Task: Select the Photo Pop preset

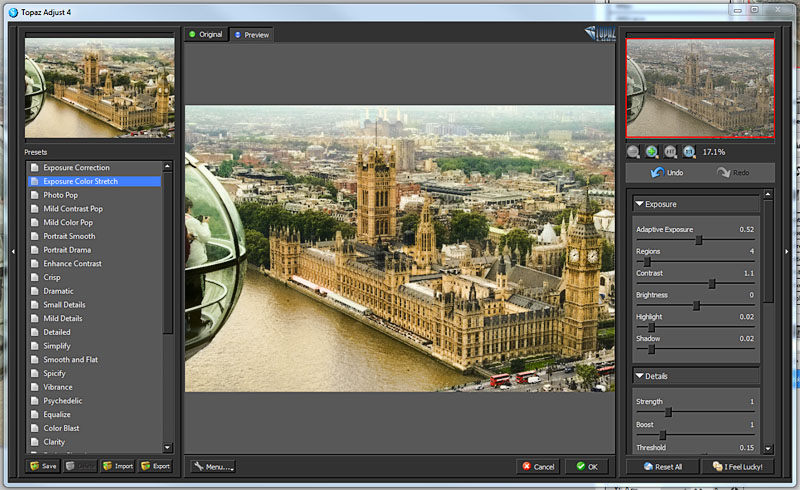Action: coord(60,195)
